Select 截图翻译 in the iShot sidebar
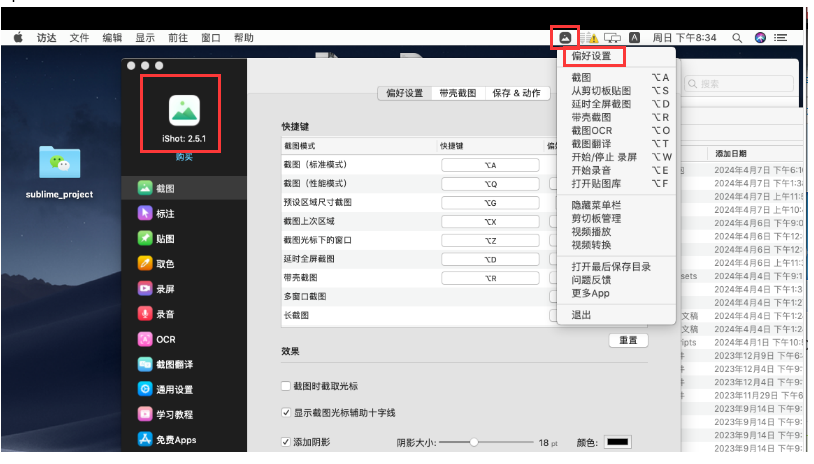This screenshot has width=814, height=464. coord(184,364)
